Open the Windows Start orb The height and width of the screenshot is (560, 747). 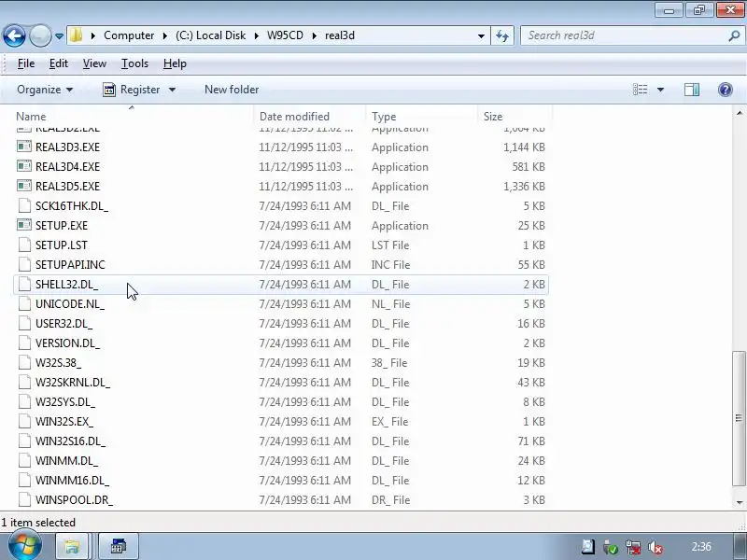pos(24,545)
